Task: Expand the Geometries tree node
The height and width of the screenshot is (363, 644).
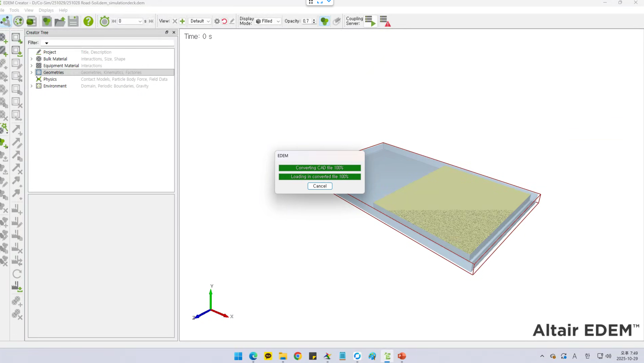Action: (32, 73)
